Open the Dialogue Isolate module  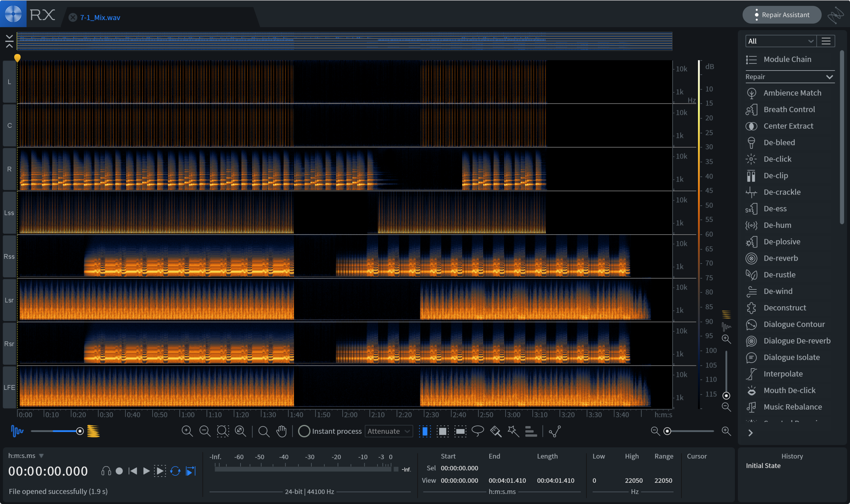(791, 357)
